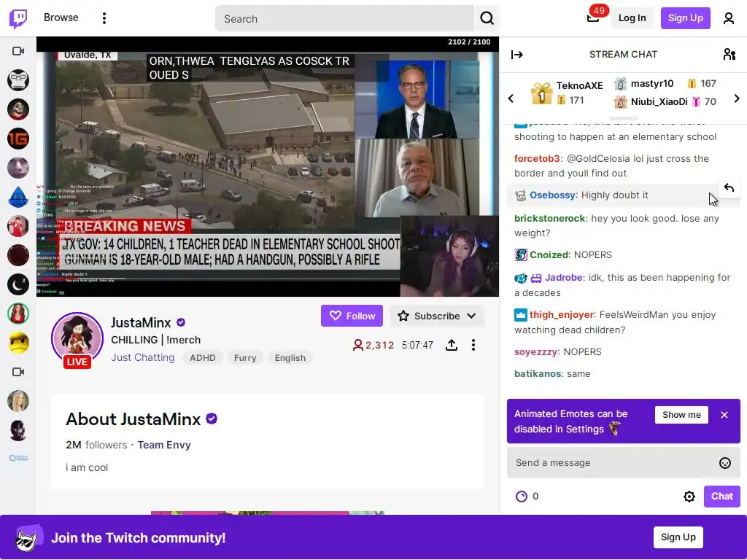Click the magnifying glass search button
The height and width of the screenshot is (560, 747).
(x=487, y=18)
